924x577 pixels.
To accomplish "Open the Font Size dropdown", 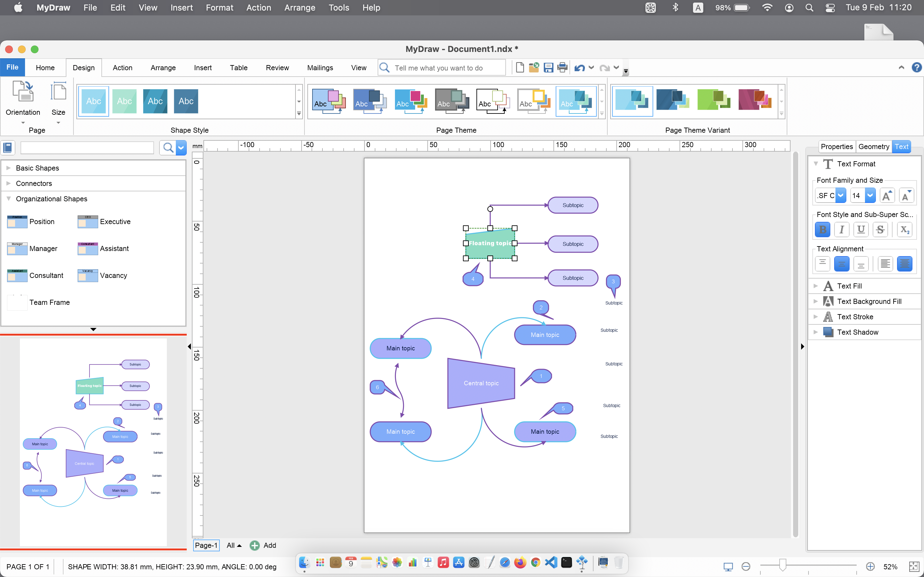I will 870,196.
